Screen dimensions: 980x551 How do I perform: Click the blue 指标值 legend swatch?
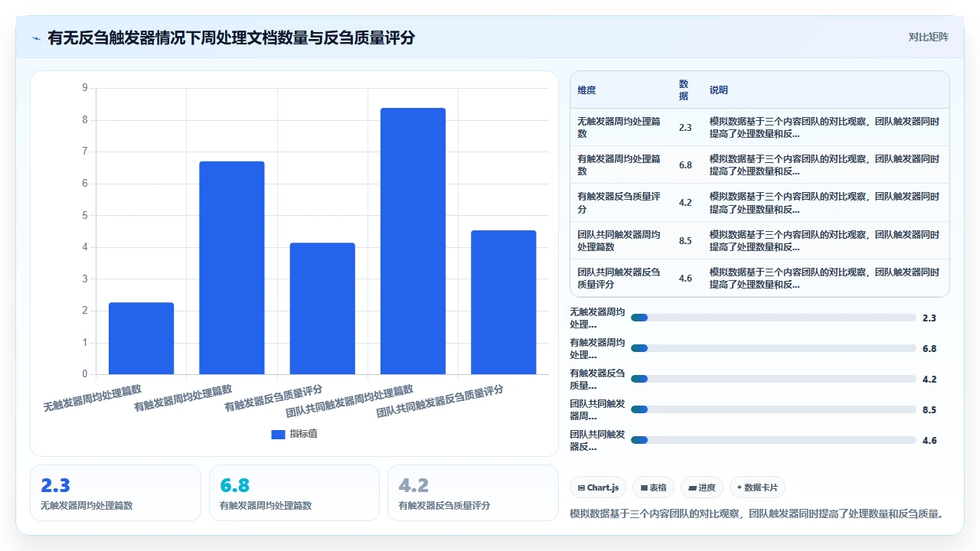pyautogui.click(x=278, y=434)
